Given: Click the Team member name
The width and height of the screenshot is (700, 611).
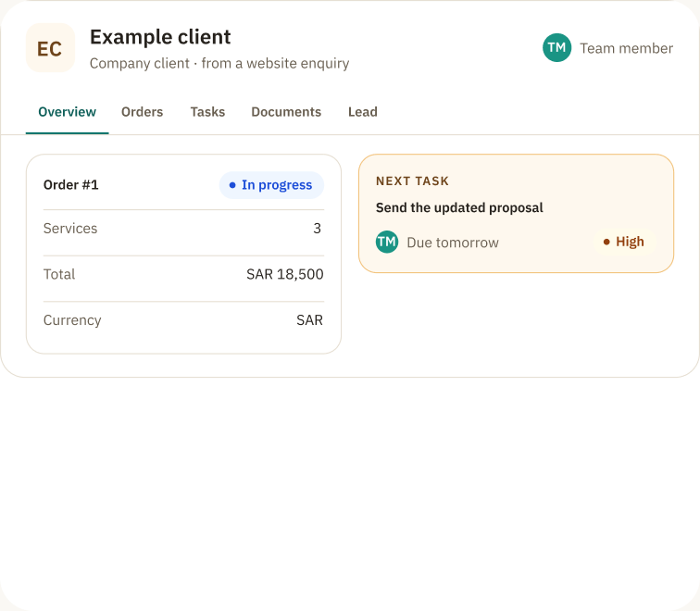Looking at the screenshot, I should (x=626, y=48).
